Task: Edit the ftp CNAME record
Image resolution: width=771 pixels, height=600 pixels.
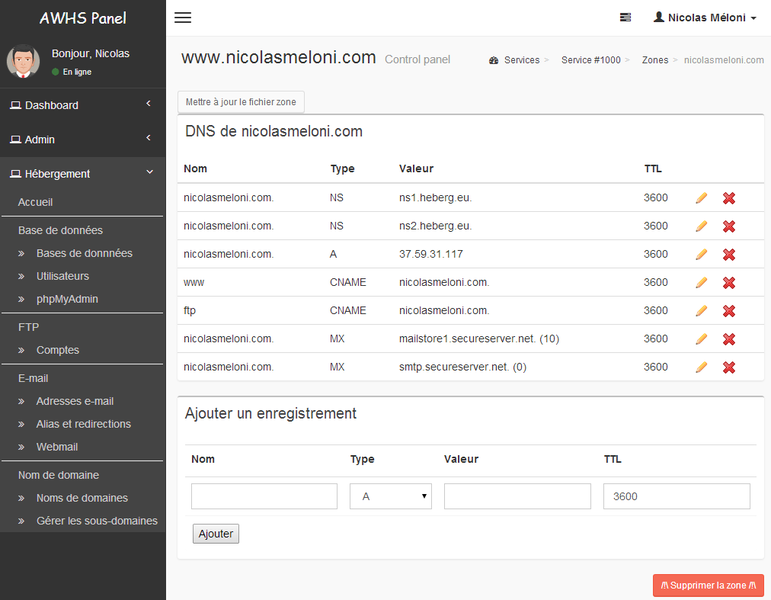Action: pos(701,311)
